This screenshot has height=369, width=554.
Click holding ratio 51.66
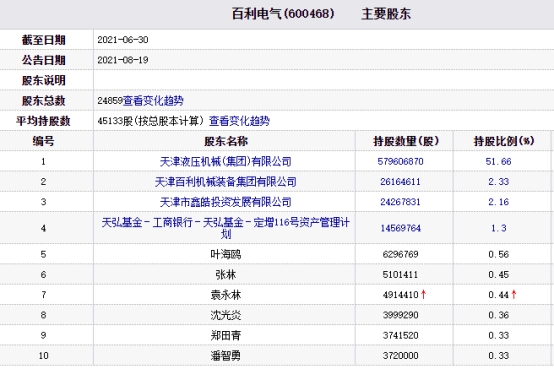(x=498, y=162)
